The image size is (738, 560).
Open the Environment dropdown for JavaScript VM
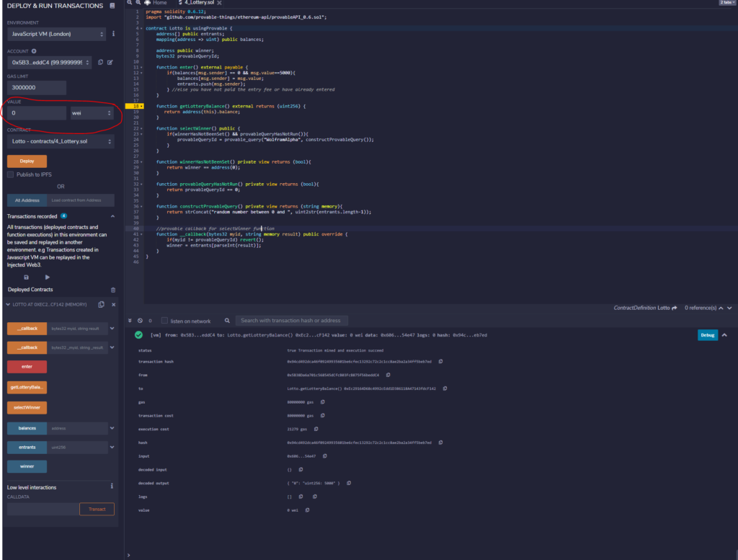(x=56, y=34)
